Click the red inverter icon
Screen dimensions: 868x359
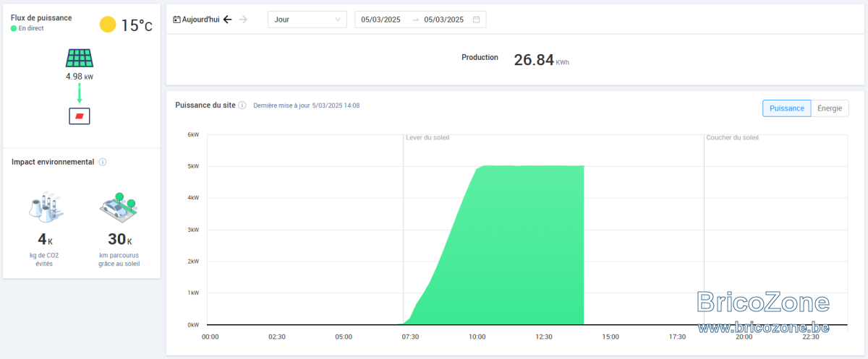80,116
